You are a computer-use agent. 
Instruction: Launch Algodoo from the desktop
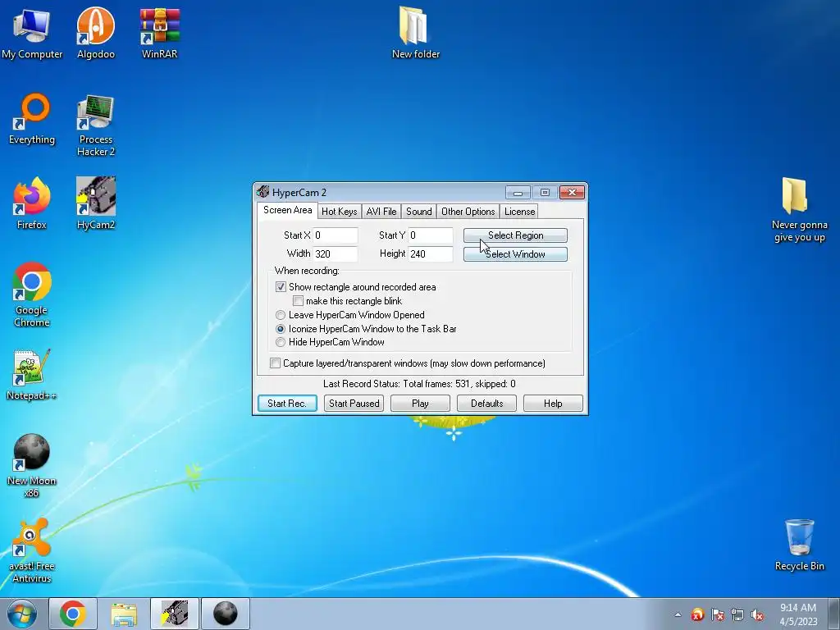95,33
